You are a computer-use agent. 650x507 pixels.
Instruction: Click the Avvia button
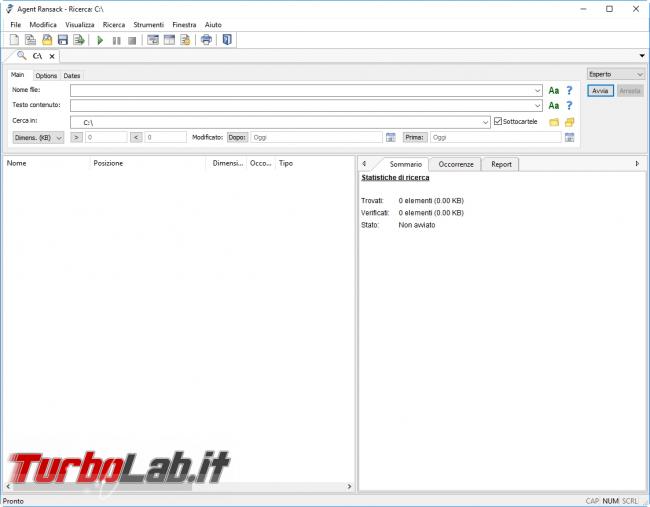[x=600, y=90]
